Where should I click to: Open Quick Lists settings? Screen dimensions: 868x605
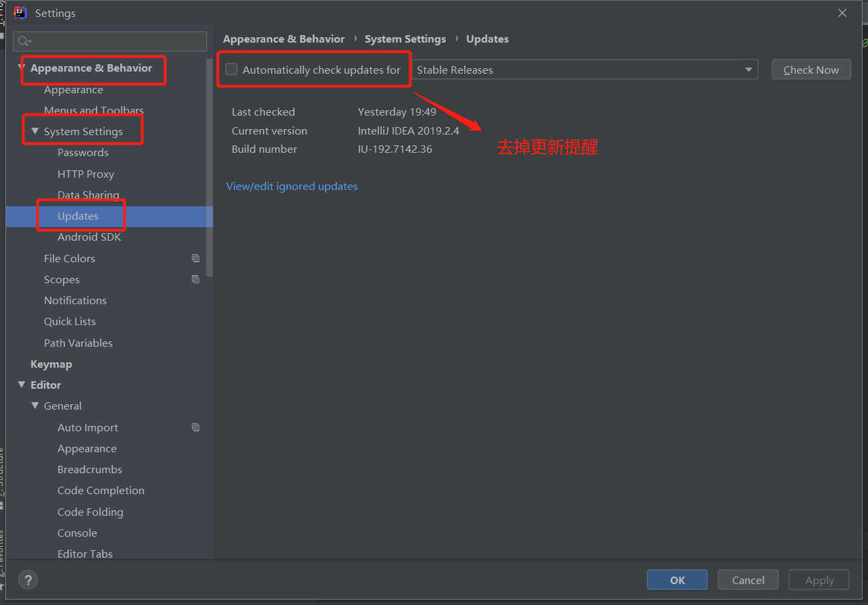(70, 321)
